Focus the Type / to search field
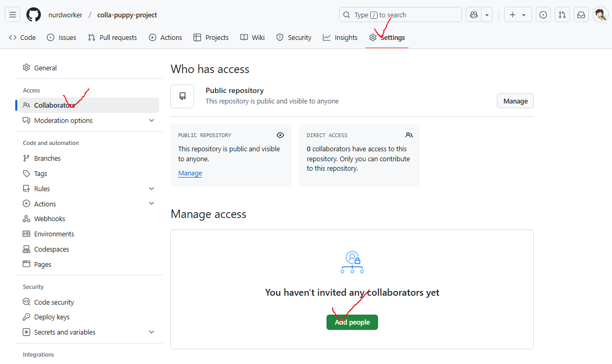Screen dimensions: 612x364 pos(401,15)
